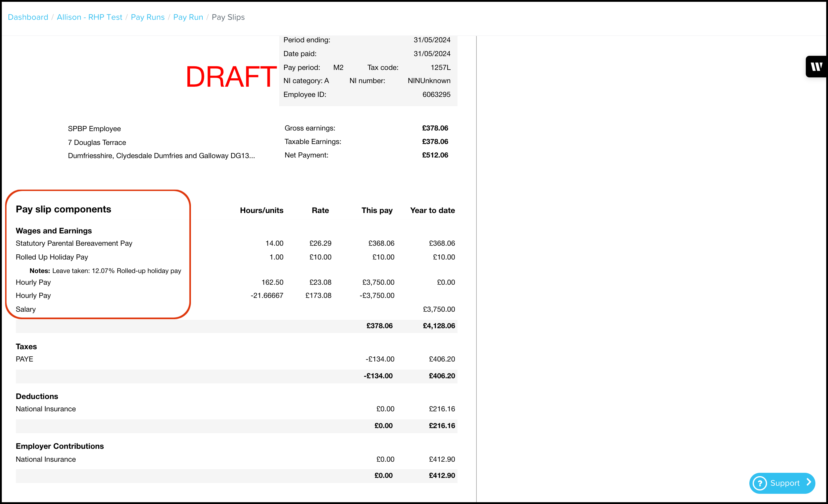This screenshot has height=504, width=828.
Task: Expand the Support chevron arrow
Action: point(809,482)
